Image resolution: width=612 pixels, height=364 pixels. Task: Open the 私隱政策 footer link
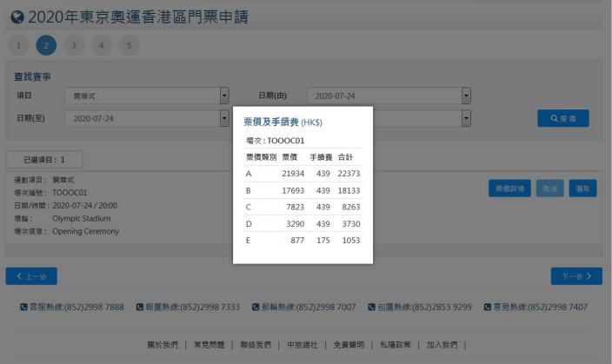pos(396,345)
